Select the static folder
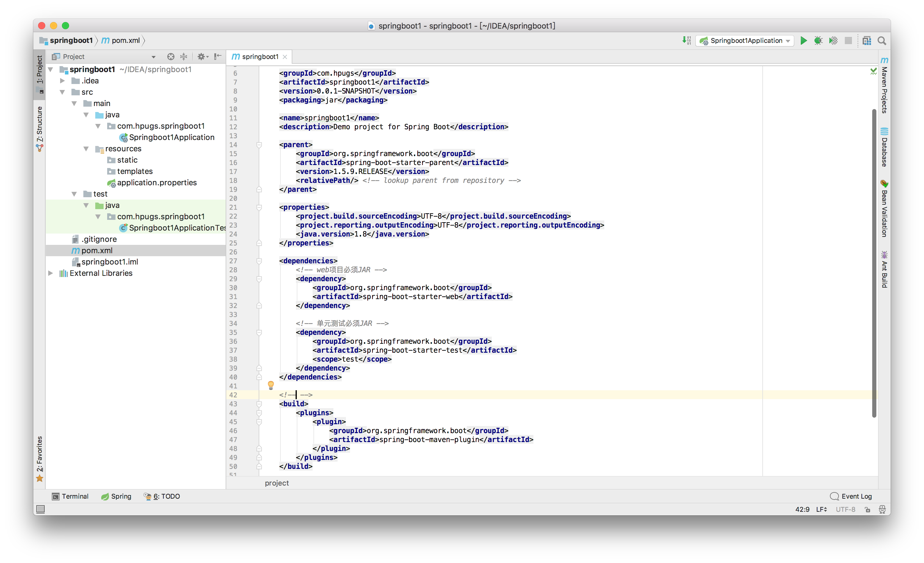Viewport: 924px width, 563px height. [x=123, y=160]
